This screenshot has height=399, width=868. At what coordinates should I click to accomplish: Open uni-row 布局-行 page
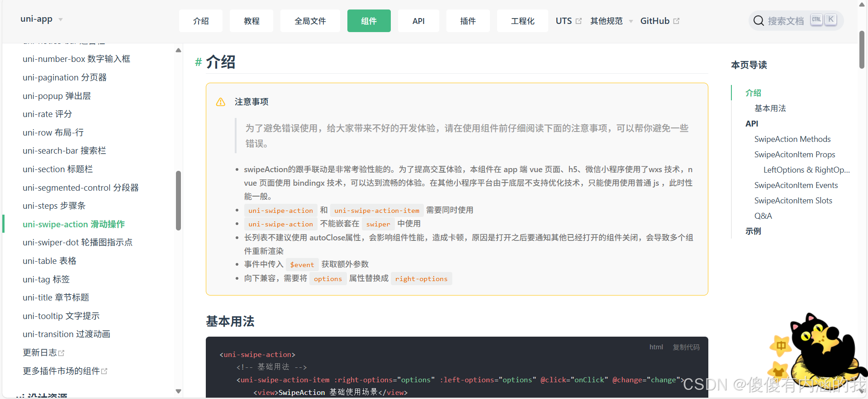[53, 132]
